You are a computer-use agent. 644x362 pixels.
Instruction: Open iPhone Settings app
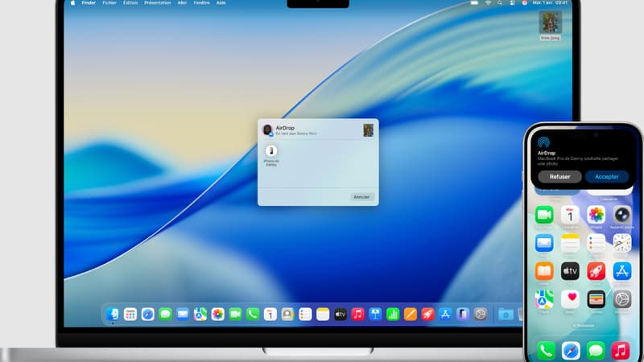pos(622,299)
